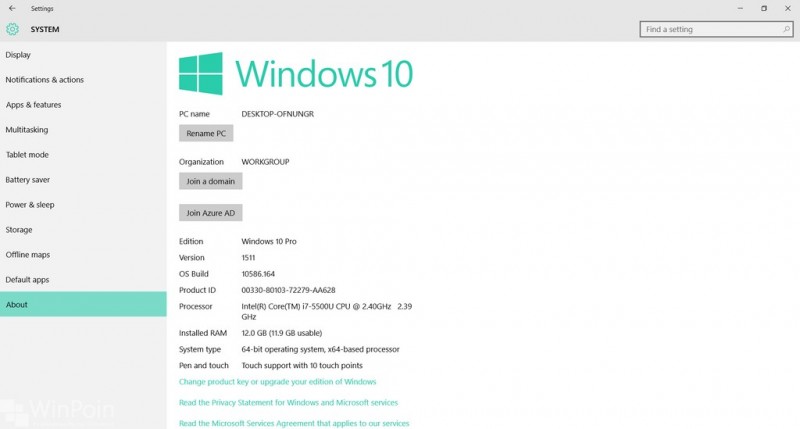The width and height of the screenshot is (800, 429).
Task: Select Battery saver in sidebar
Action: [x=83, y=180]
